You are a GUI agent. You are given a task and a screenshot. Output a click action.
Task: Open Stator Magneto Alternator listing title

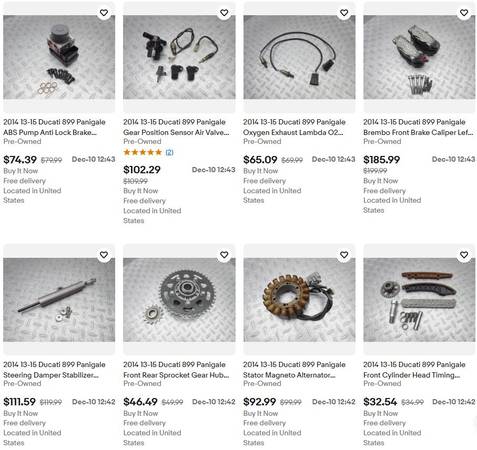[294, 369]
